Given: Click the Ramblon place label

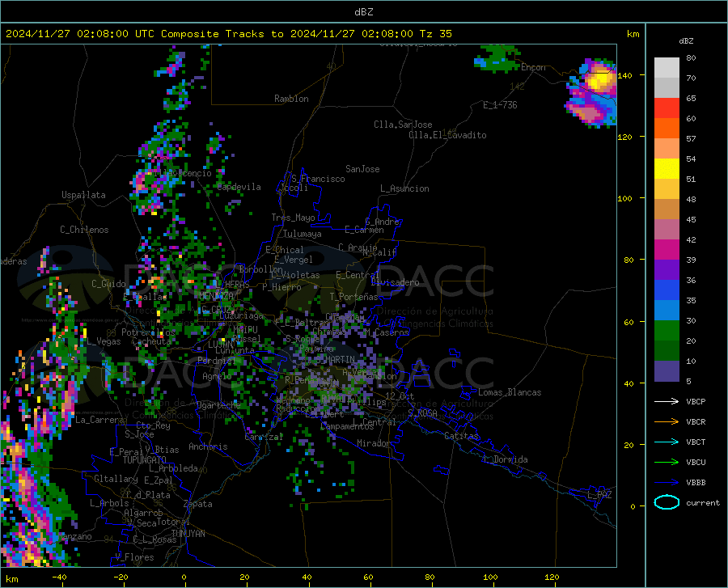Looking at the screenshot, I should click(x=291, y=99).
